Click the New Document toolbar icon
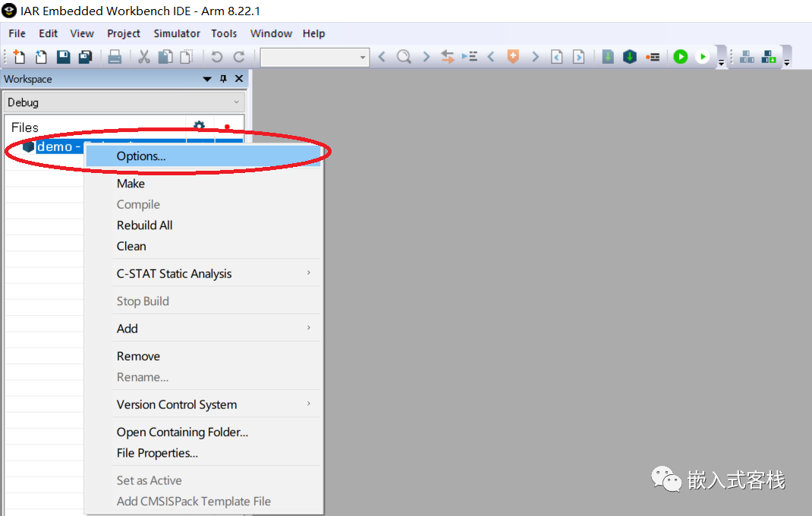812x516 pixels. pyautogui.click(x=19, y=56)
